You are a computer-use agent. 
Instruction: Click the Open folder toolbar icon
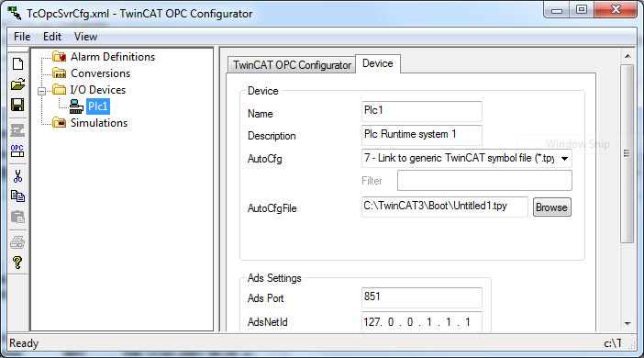point(17,84)
